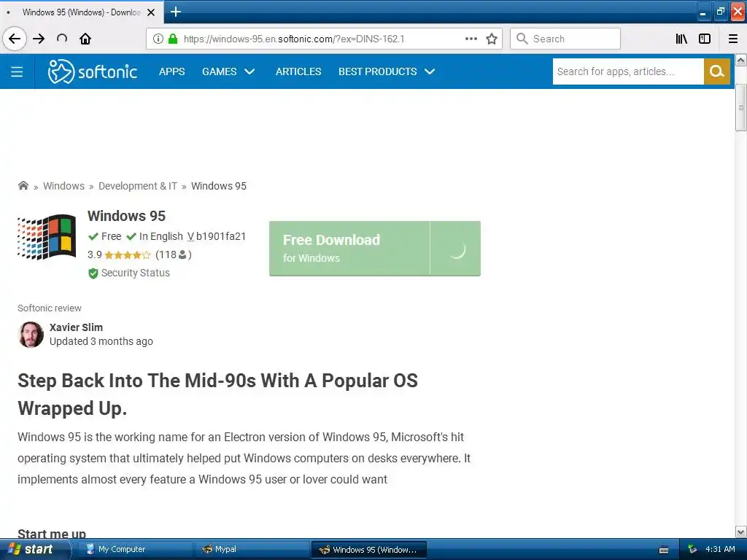Open page actions three-dots menu
Screen dimensions: 747x560
(x=471, y=39)
